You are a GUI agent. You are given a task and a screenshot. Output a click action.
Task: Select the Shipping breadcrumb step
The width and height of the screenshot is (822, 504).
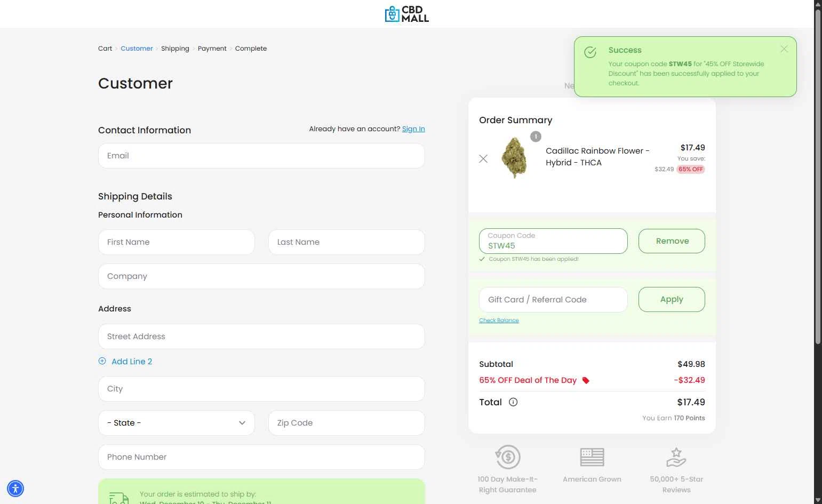coord(175,49)
